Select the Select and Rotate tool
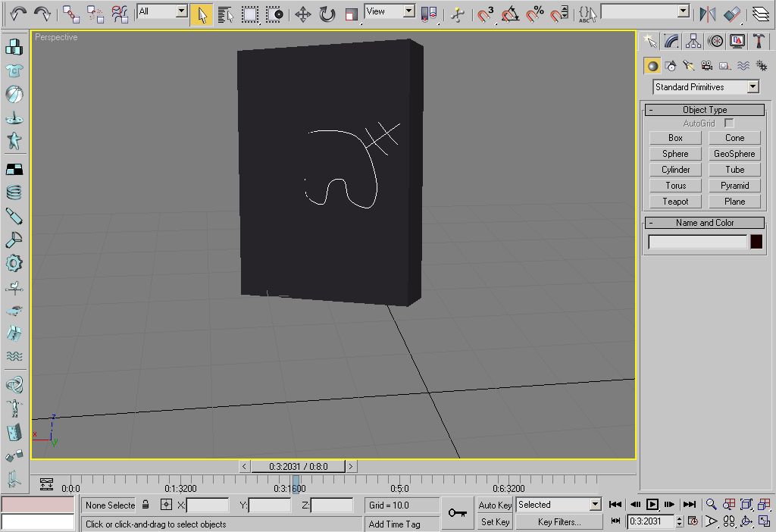 [327, 14]
